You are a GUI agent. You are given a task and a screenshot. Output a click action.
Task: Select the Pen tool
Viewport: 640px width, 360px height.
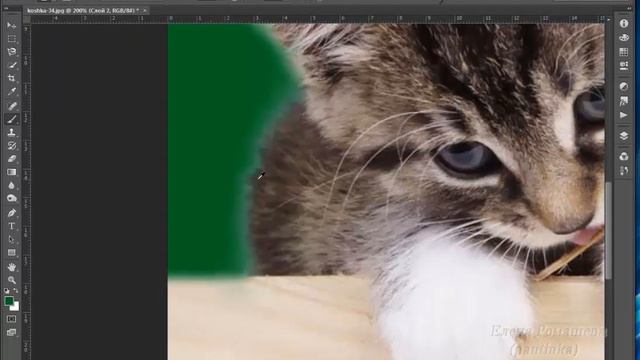11,213
